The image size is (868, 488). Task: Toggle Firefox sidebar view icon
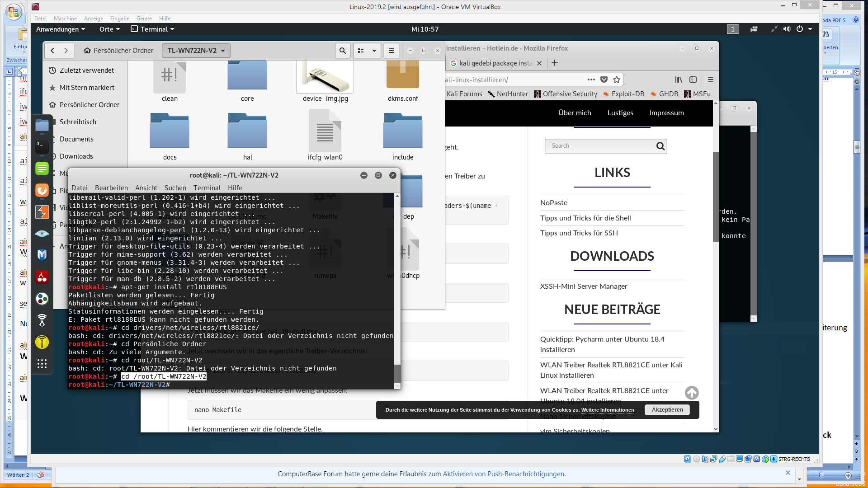(693, 80)
